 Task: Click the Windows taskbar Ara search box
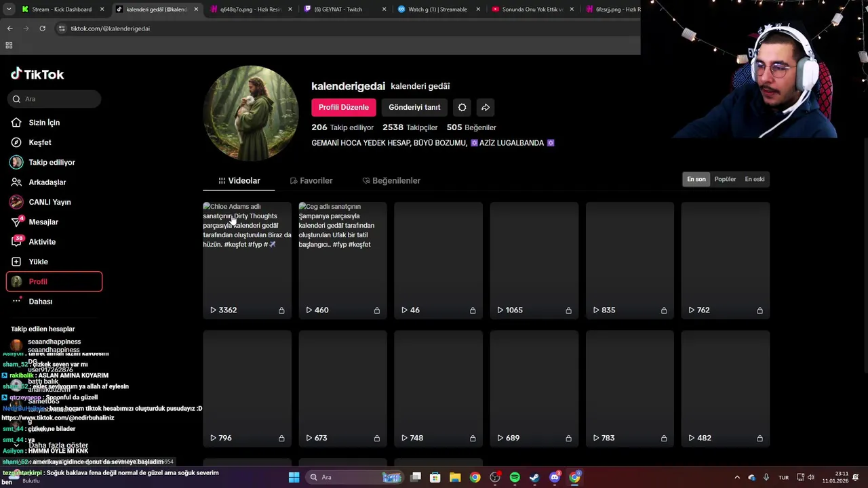tap(355, 477)
